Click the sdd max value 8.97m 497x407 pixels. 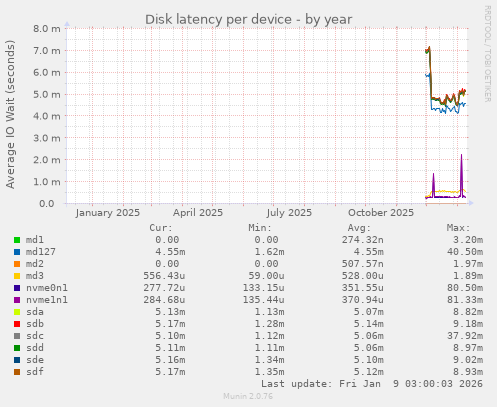point(468,348)
